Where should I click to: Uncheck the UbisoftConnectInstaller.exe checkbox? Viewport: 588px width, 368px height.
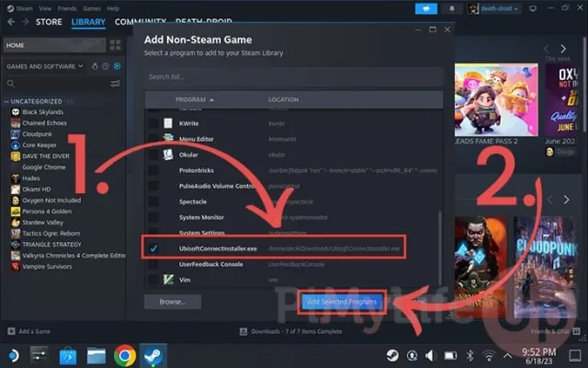coord(153,248)
